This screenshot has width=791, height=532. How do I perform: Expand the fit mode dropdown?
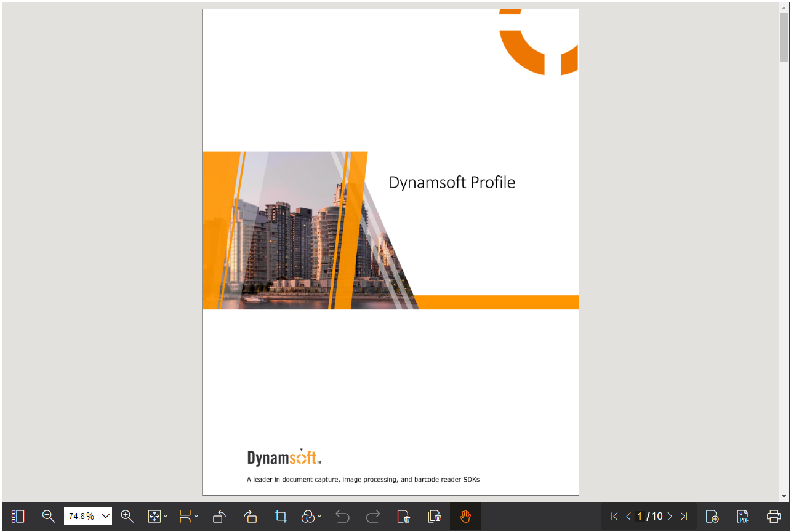(158, 517)
